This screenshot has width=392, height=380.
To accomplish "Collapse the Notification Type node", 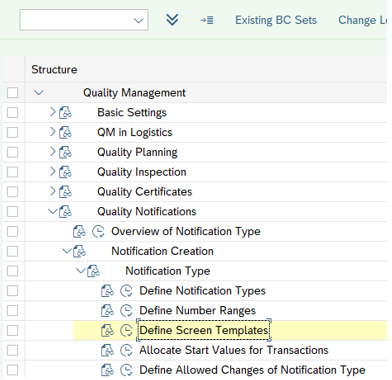I will [81, 271].
